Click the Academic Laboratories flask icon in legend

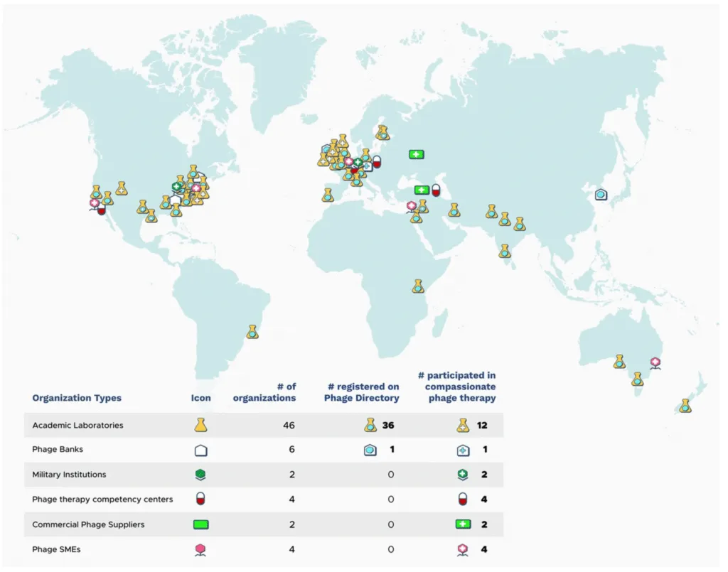(200, 426)
